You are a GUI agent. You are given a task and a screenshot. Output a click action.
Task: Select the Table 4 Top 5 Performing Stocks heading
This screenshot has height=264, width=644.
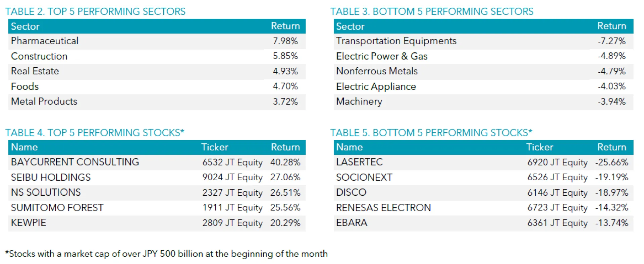95,133
